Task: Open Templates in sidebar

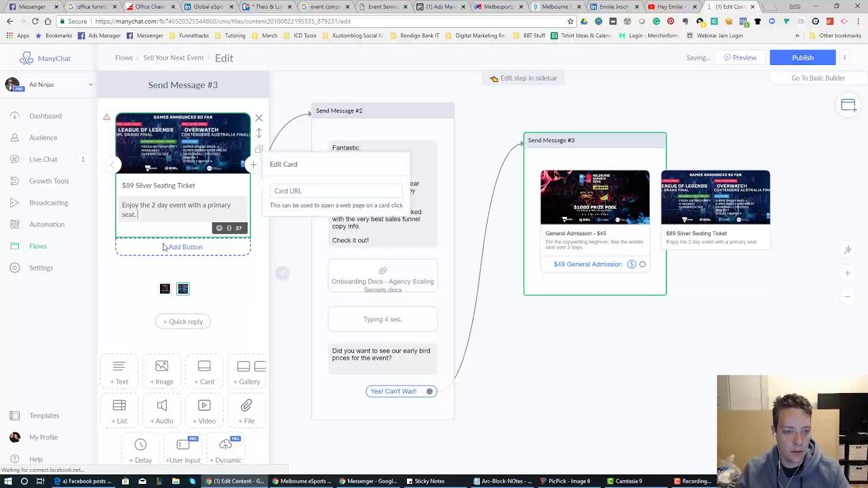Action: (x=44, y=415)
